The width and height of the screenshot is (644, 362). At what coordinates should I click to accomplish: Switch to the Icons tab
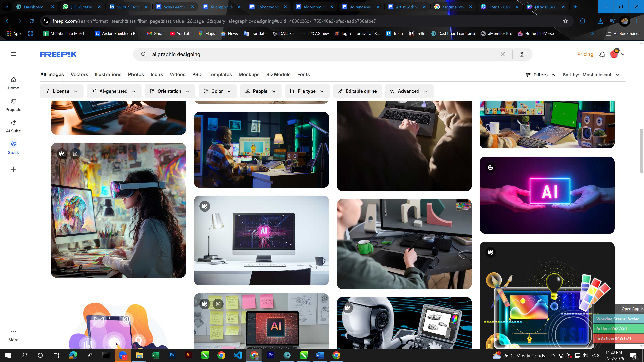[x=157, y=74]
